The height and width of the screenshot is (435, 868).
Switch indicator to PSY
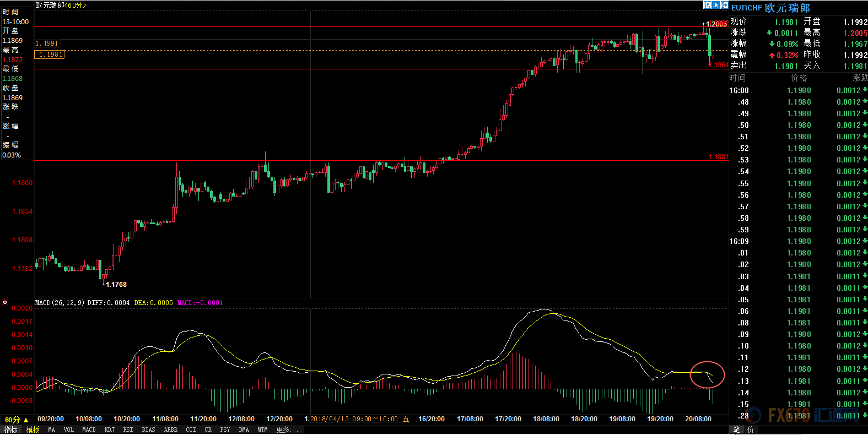pyautogui.click(x=225, y=429)
